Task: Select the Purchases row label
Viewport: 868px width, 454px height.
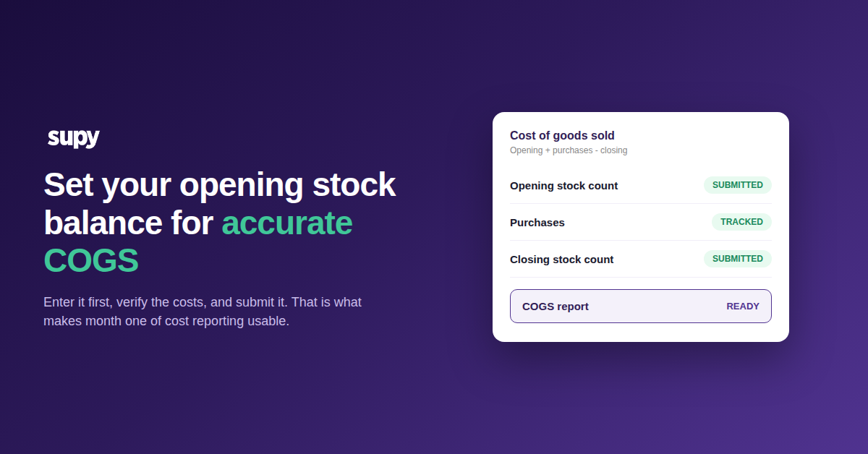Action: click(x=537, y=223)
